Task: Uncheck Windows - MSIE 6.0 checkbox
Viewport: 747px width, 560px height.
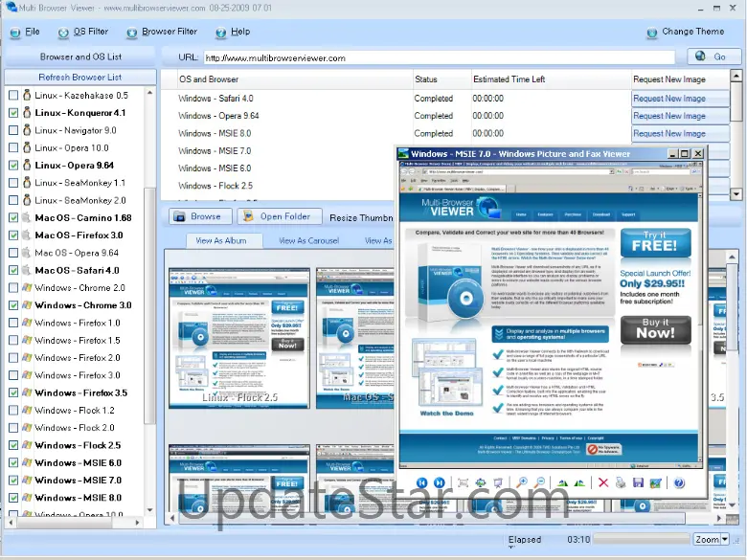Action: 13,463
